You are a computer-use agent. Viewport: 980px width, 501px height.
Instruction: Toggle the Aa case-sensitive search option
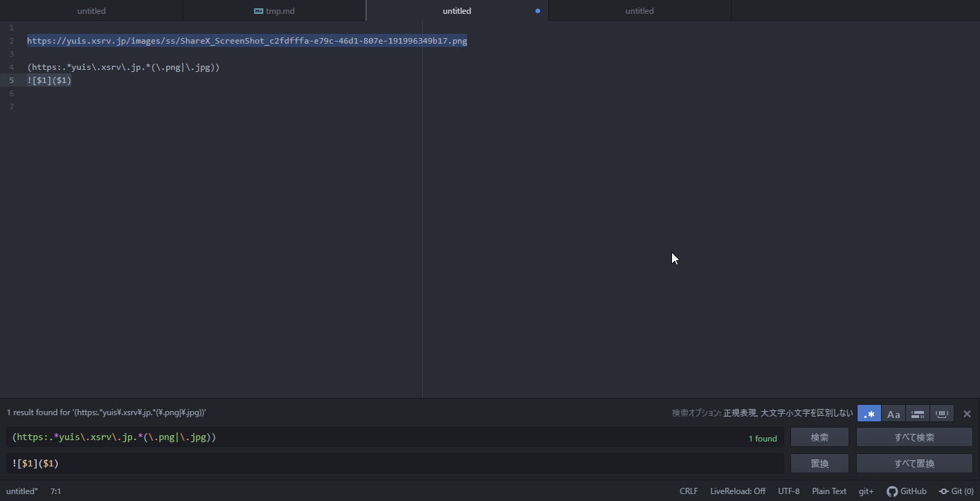click(x=893, y=414)
